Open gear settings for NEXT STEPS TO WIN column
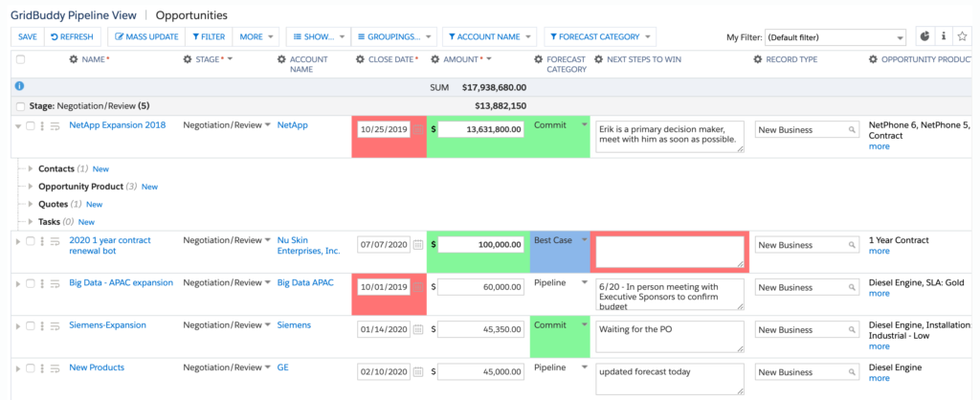This screenshot has width=980, height=400. (x=598, y=59)
